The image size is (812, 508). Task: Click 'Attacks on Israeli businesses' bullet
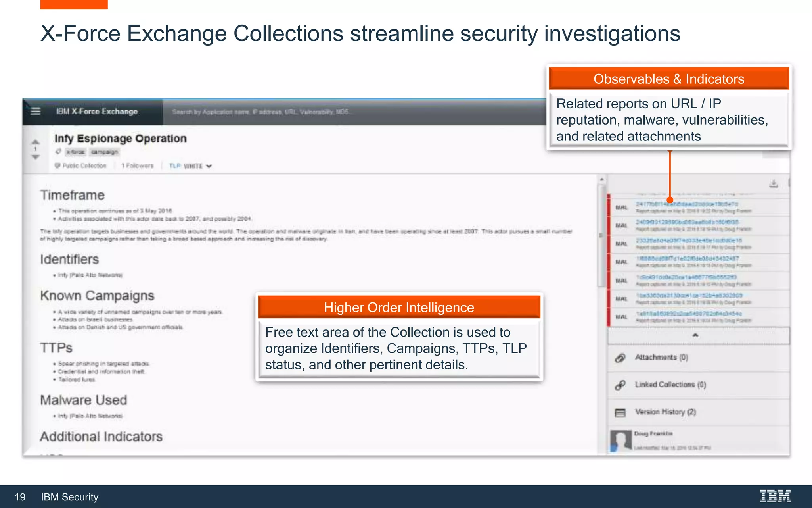click(95, 319)
